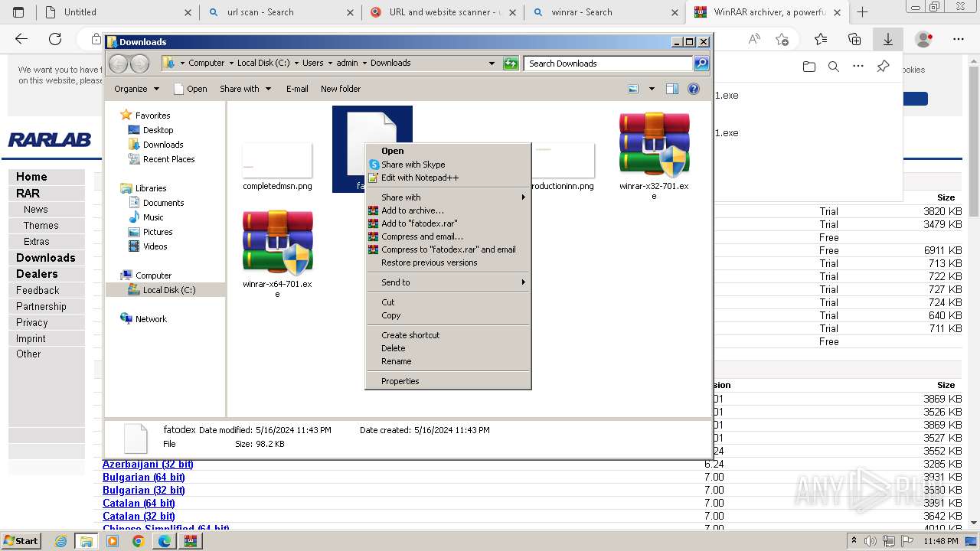Choose Open in the context menu
The height and width of the screenshot is (551, 980).
tap(448, 151)
